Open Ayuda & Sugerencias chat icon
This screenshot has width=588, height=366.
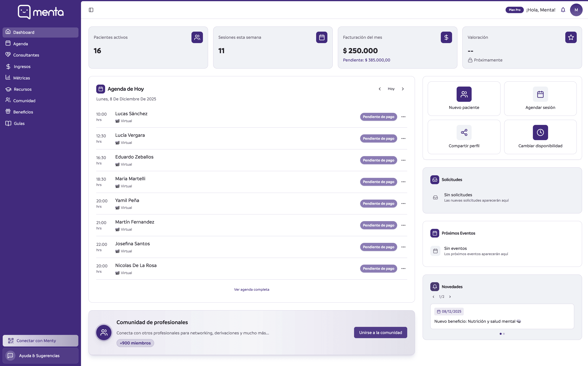pyautogui.click(x=10, y=356)
